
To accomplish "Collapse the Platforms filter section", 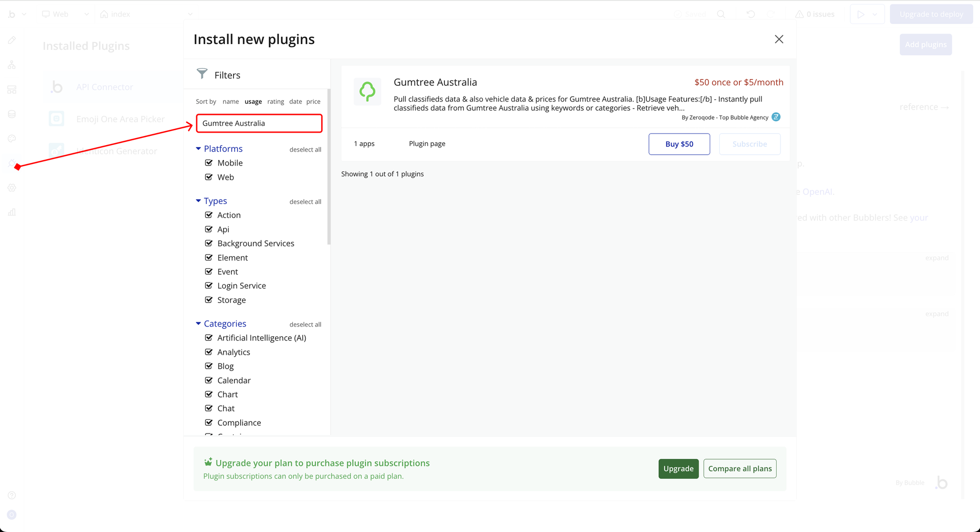I will pos(198,148).
